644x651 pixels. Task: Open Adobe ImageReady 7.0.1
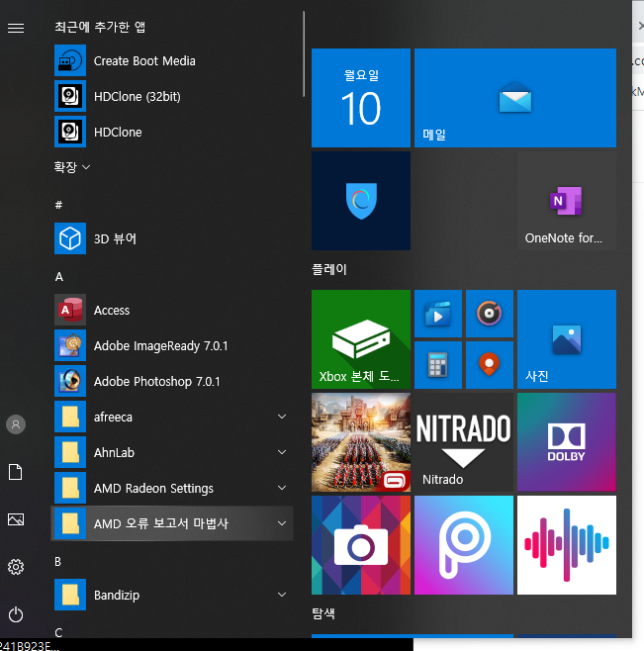[172, 345]
